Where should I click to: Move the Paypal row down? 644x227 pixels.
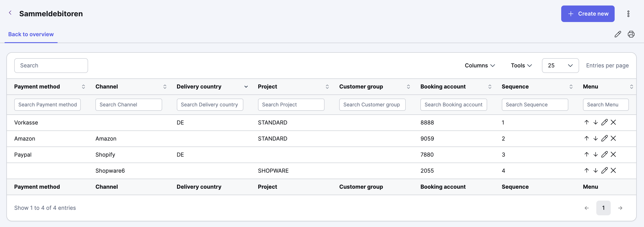pos(596,154)
